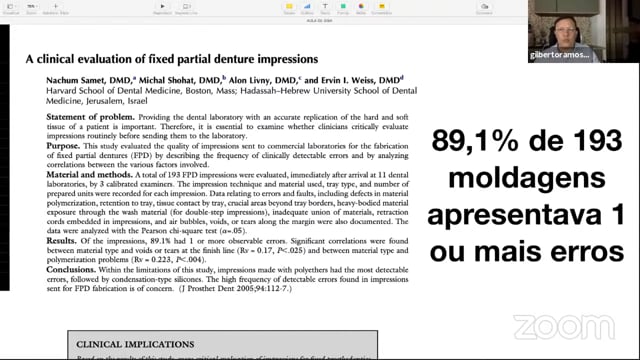640x360 pixels.
Task: Click the 'CLINICAL IMPLICATIONS' box heading
Action: click(135, 344)
